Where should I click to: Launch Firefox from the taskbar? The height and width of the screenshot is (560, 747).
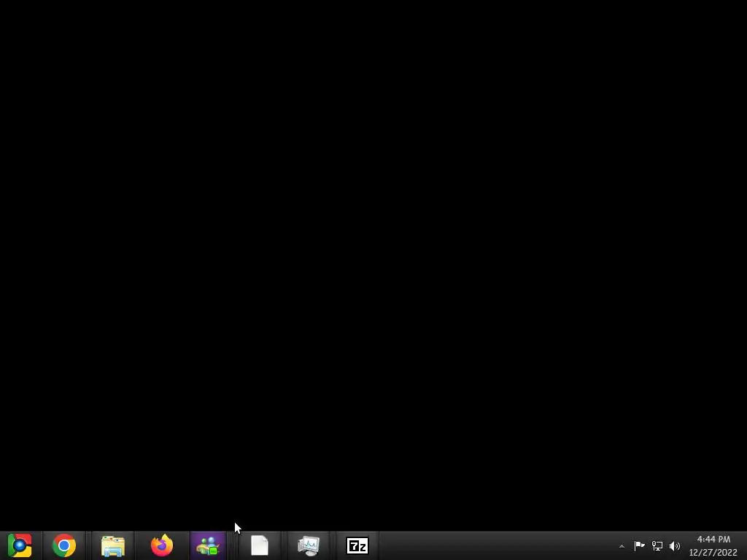coord(162,545)
